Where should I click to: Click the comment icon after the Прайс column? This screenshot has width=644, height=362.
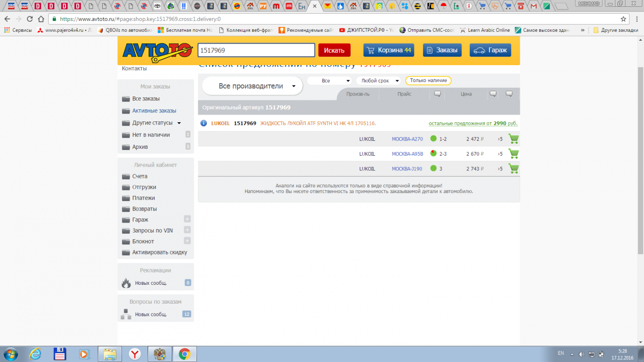pos(437,94)
